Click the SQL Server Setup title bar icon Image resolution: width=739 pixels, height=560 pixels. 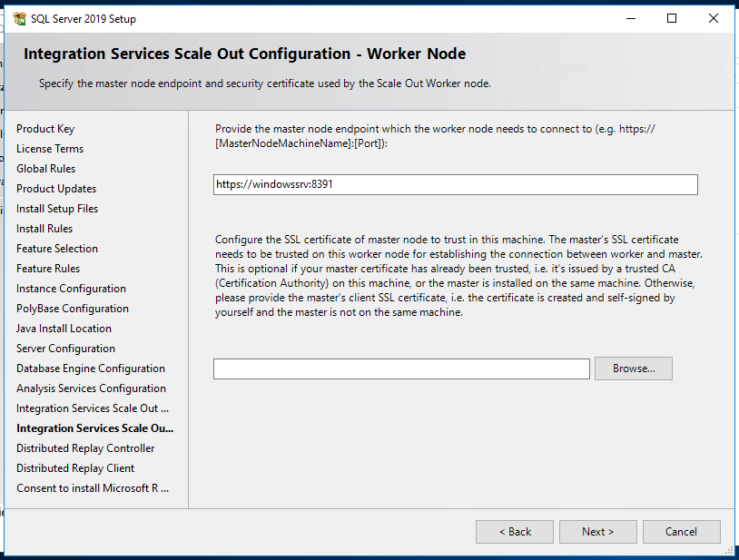point(20,19)
